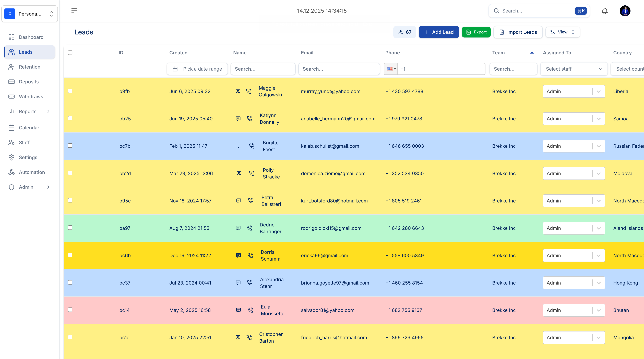Click into the Email search field
This screenshot has width=644, height=359.
tap(339, 69)
